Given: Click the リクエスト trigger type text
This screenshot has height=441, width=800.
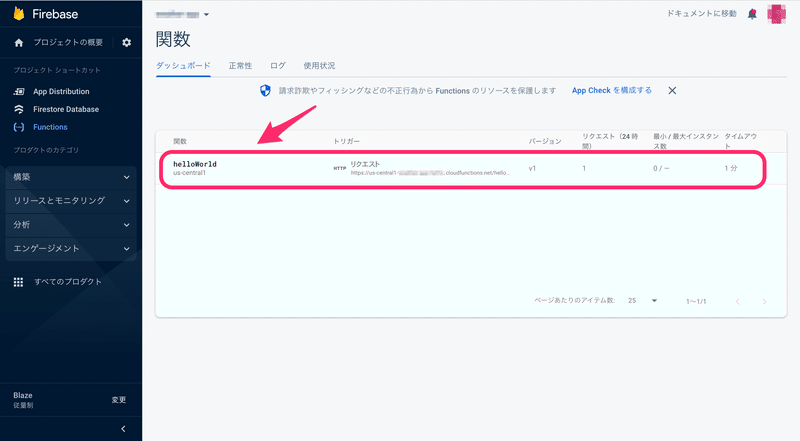Looking at the screenshot, I should pyautogui.click(x=365, y=164).
